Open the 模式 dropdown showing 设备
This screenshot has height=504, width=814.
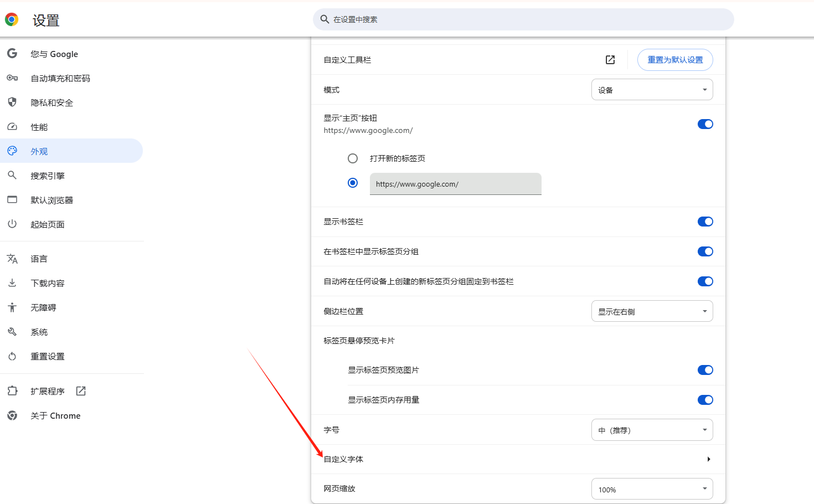coord(652,90)
